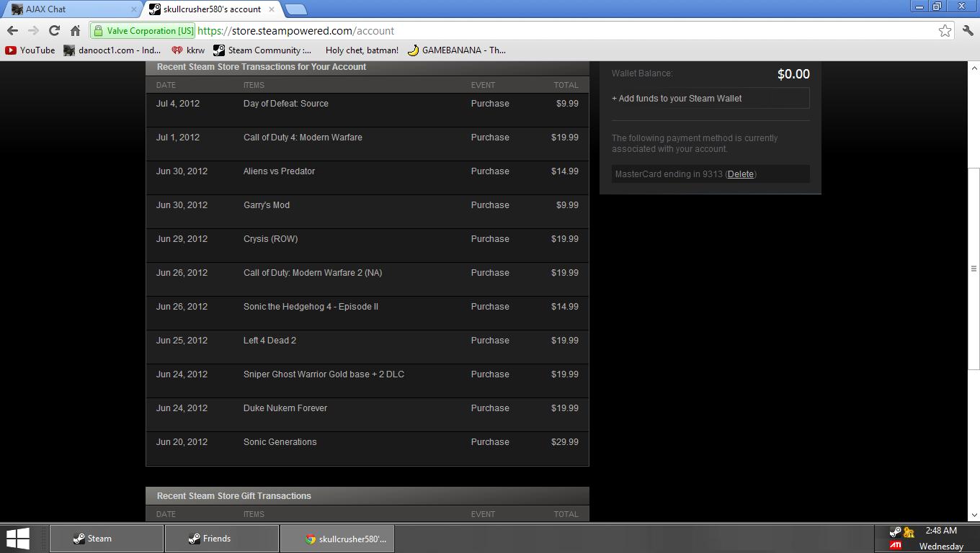Click the Call of Duty 4: Modern Warfare item
Screen dimensions: 980x553
pos(303,138)
